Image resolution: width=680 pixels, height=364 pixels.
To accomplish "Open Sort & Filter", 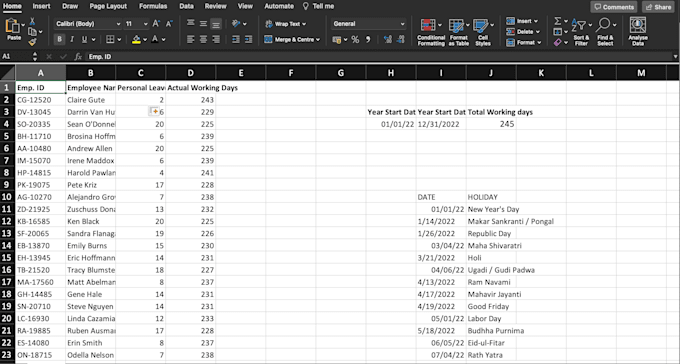I will [x=581, y=32].
